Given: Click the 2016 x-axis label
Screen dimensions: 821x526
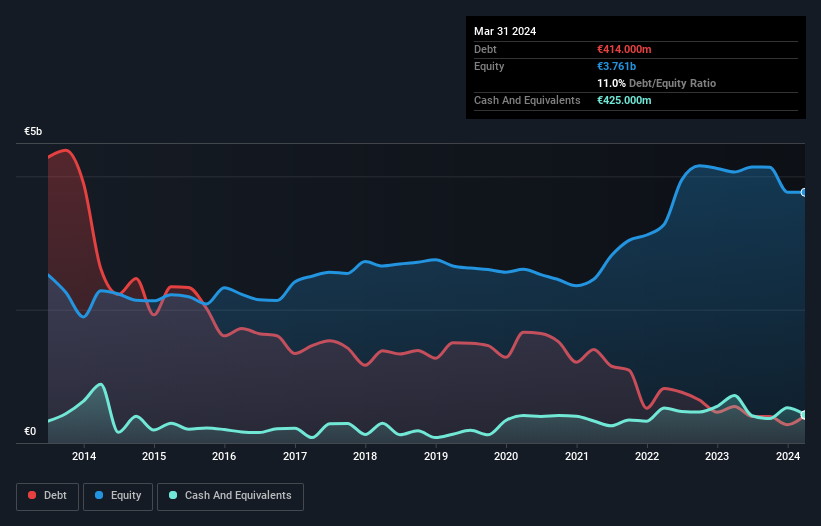Looking at the screenshot, I should (224, 456).
